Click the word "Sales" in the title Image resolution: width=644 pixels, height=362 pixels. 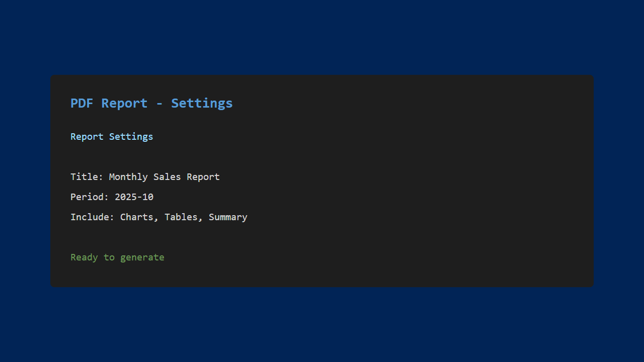167,177
